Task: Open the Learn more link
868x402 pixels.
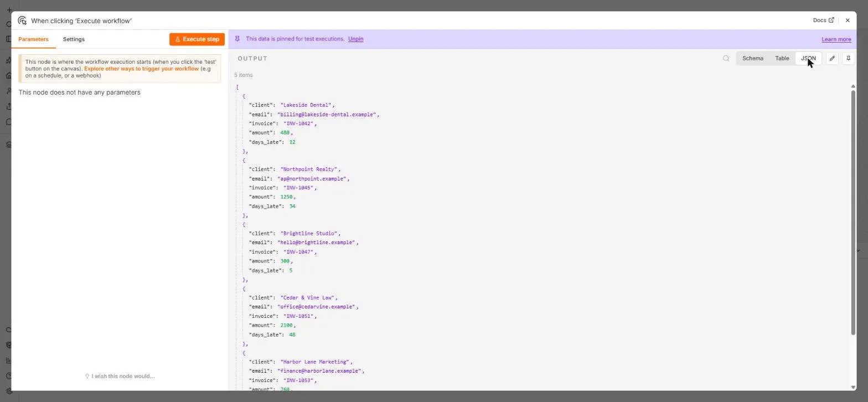Action: [836, 39]
